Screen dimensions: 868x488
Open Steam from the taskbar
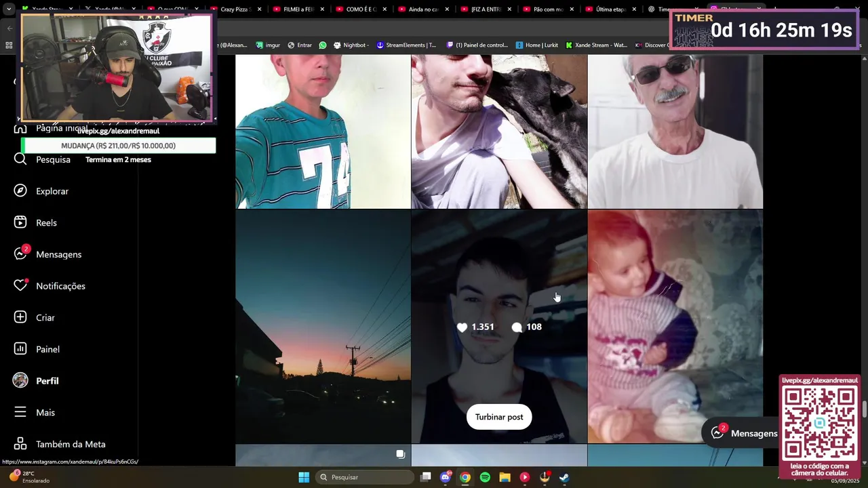click(x=564, y=477)
